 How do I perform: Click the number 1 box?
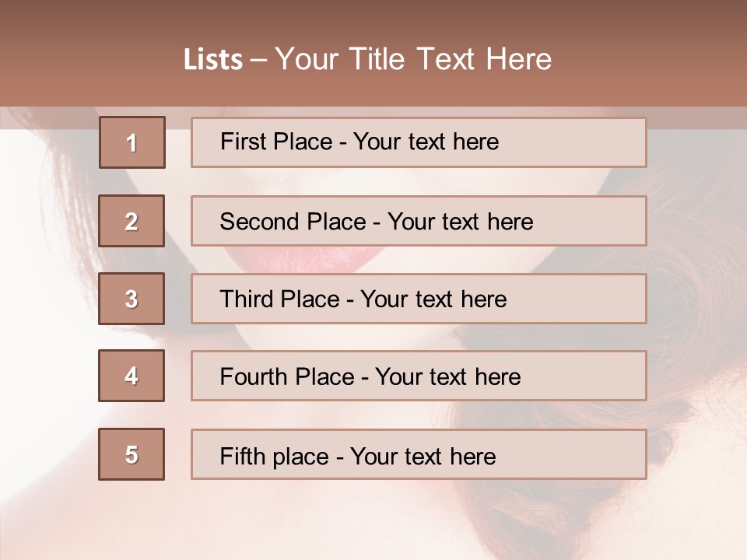click(132, 142)
